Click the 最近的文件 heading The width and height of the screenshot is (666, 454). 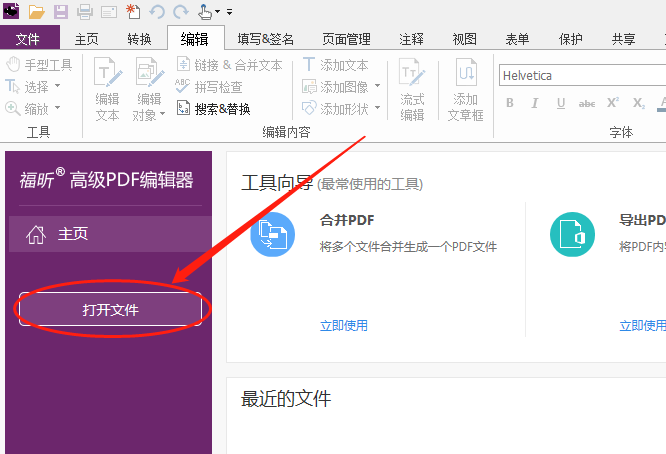pyautogui.click(x=286, y=399)
